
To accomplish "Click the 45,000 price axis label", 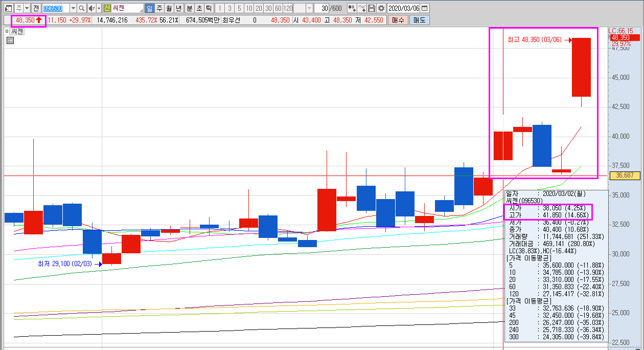I will (620, 78).
